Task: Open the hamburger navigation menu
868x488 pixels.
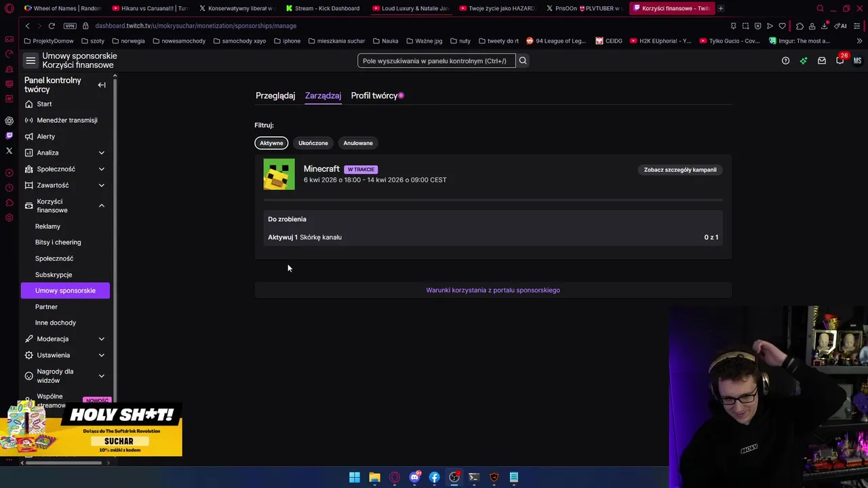Action: [31, 61]
